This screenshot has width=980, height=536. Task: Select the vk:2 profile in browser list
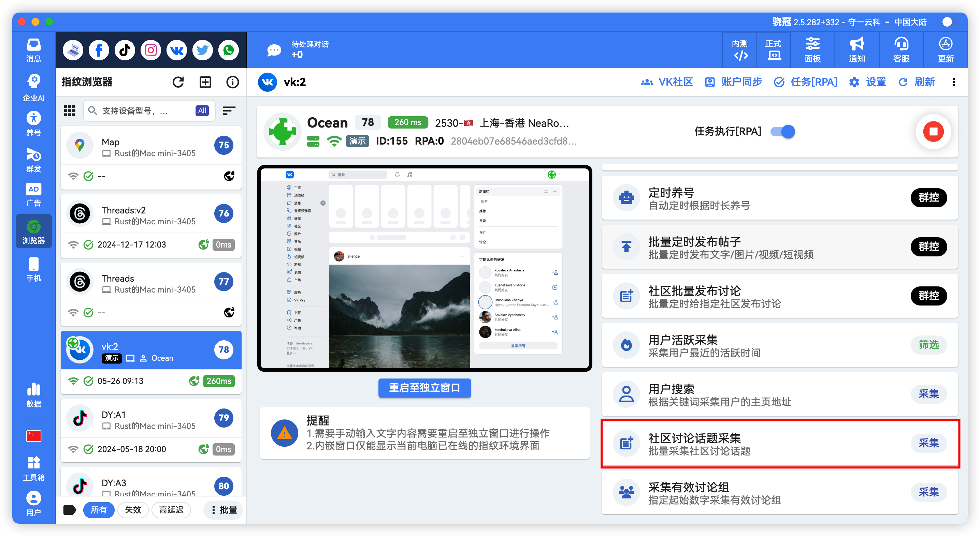tap(151, 349)
